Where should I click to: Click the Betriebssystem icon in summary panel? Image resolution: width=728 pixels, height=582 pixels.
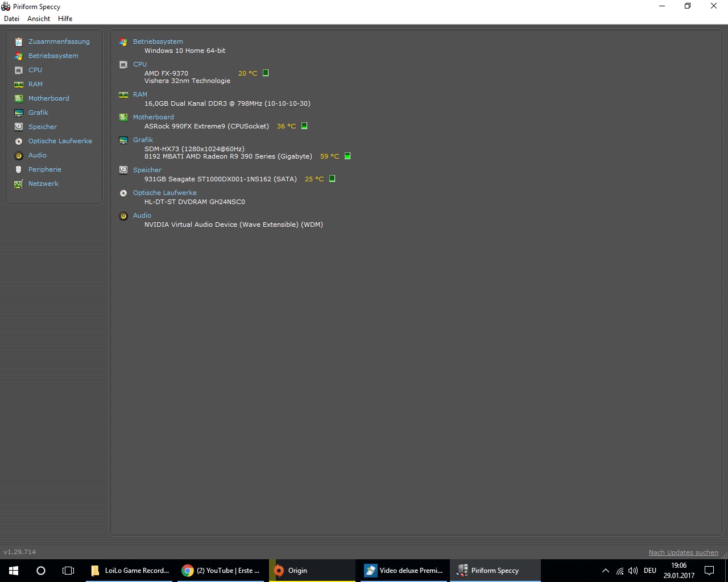pyautogui.click(x=123, y=42)
